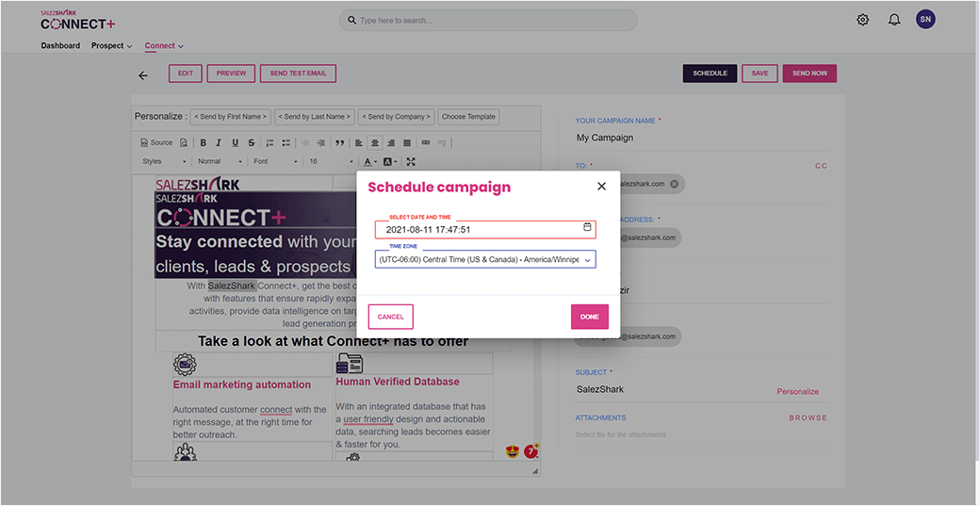Viewport: 980px width, 506px height.
Task: Click the date and time input field
Action: (x=476, y=229)
